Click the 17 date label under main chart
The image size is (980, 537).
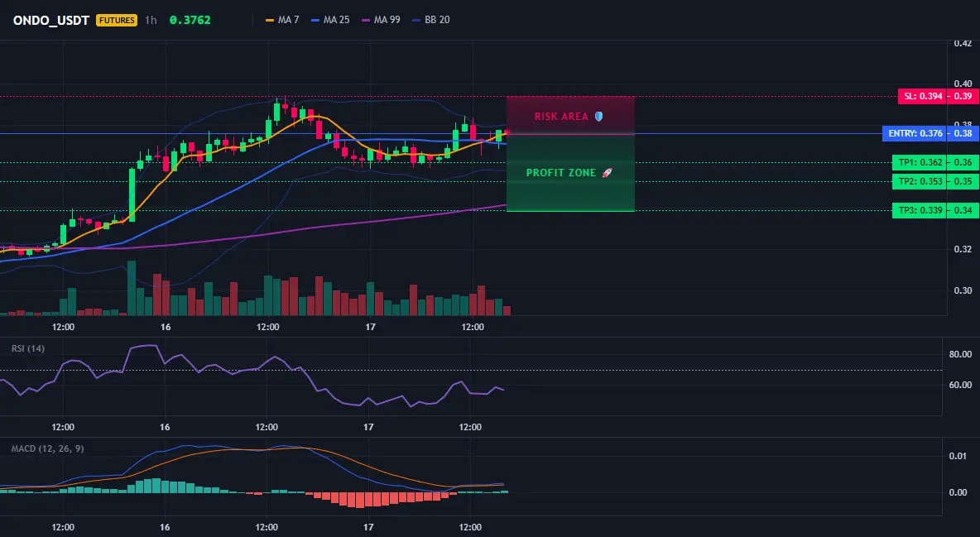370,327
